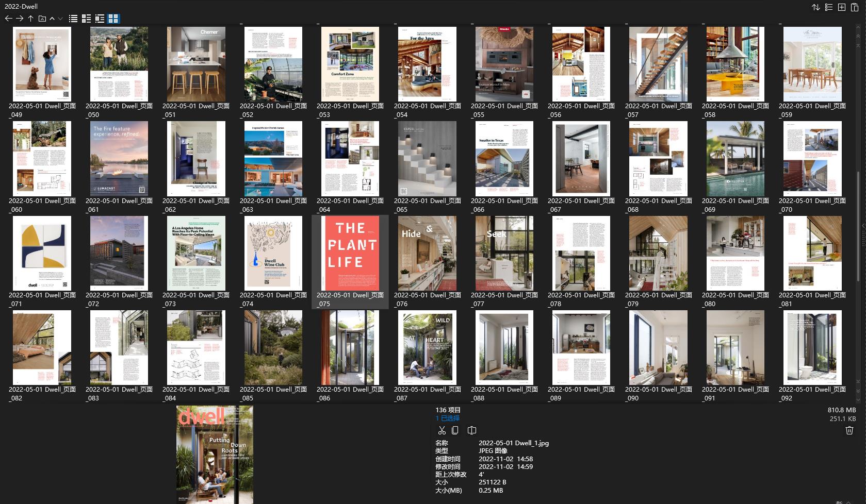The width and height of the screenshot is (866, 504).
Task: Open the home folder icon
Action: pos(42,19)
